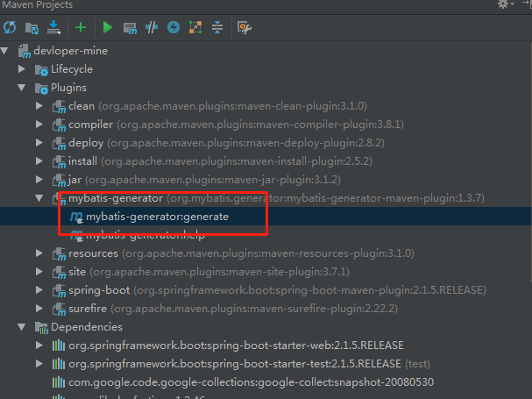Viewport: 532px width, 399px height.
Task: Download sources and documentation icon
Action: [54, 27]
